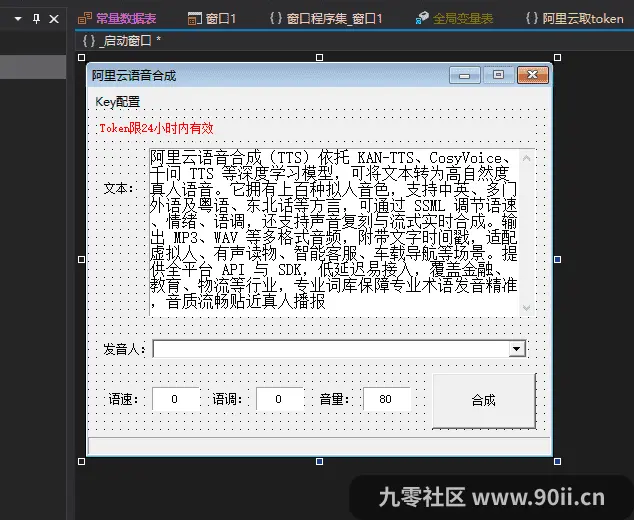634x520 pixels.
Task: Maximize the 阿里云语音合成 window
Action: (499, 75)
